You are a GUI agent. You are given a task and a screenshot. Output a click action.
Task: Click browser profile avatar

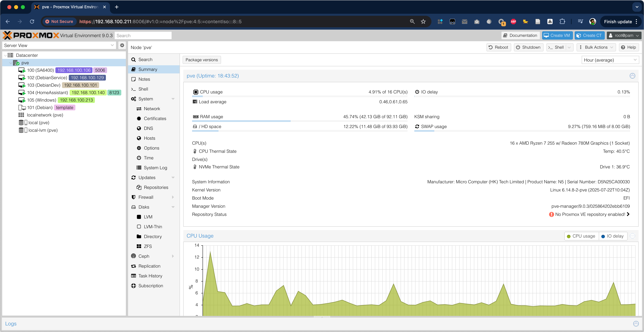coord(593,22)
